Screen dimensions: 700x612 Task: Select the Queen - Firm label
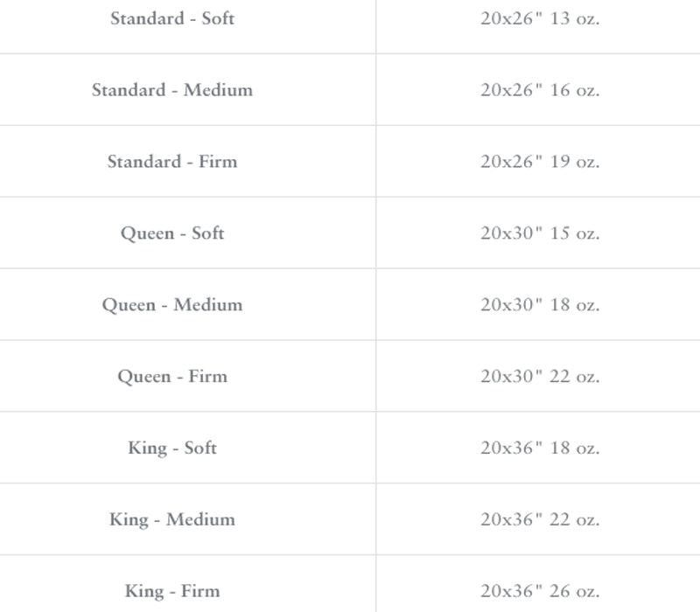172,377
